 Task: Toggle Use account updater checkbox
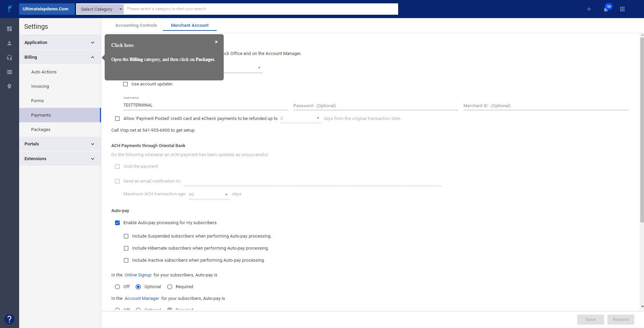tap(125, 84)
